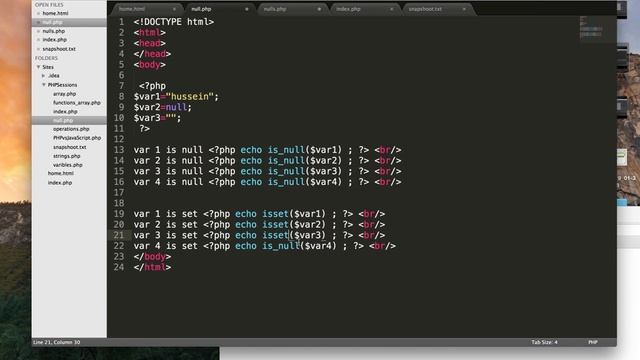The width and height of the screenshot is (640, 360).
Task: Place cursor on $var3=""; line
Action: [157, 118]
